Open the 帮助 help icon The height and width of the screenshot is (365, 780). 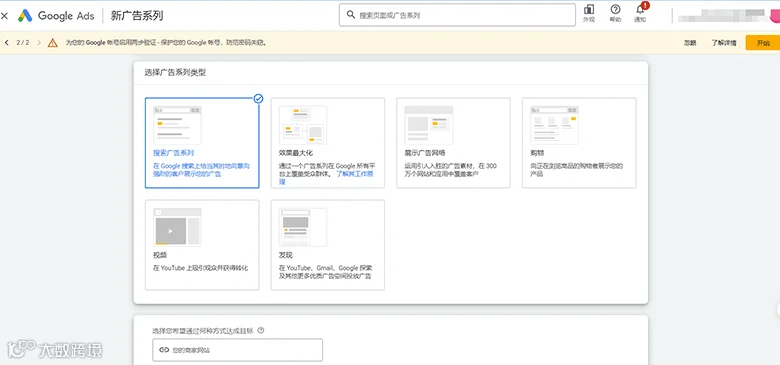(615, 13)
